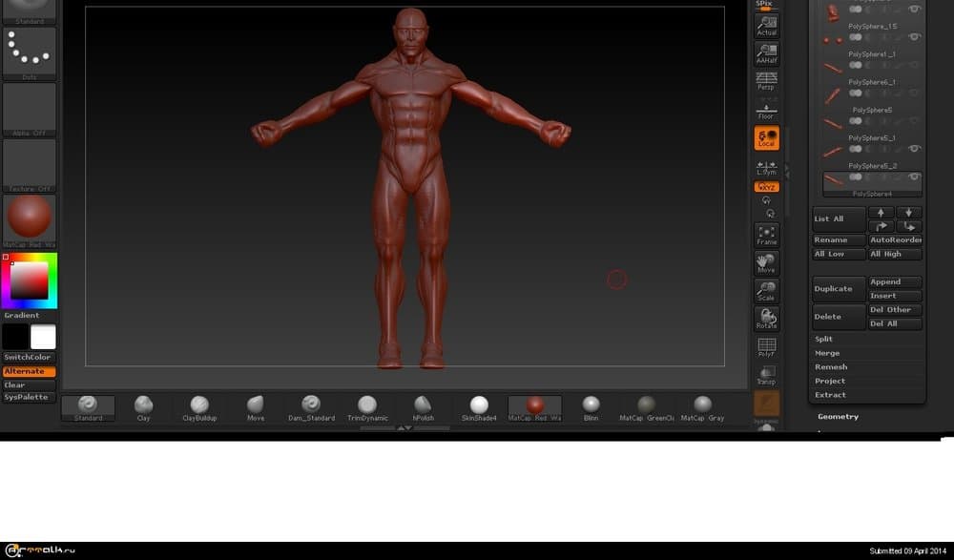Image resolution: width=954 pixels, height=560 pixels.
Task: Expand the Geometry section
Action: (x=839, y=417)
